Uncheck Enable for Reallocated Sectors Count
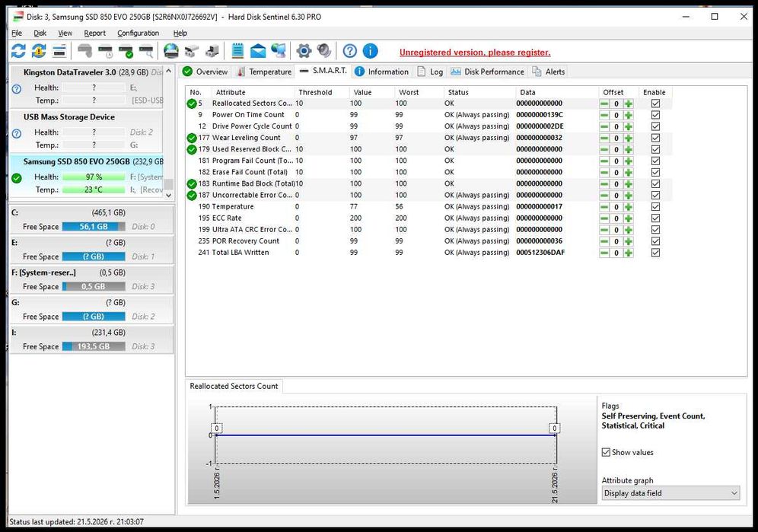Image resolution: width=758 pixels, height=532 pixels. (655, 104)
